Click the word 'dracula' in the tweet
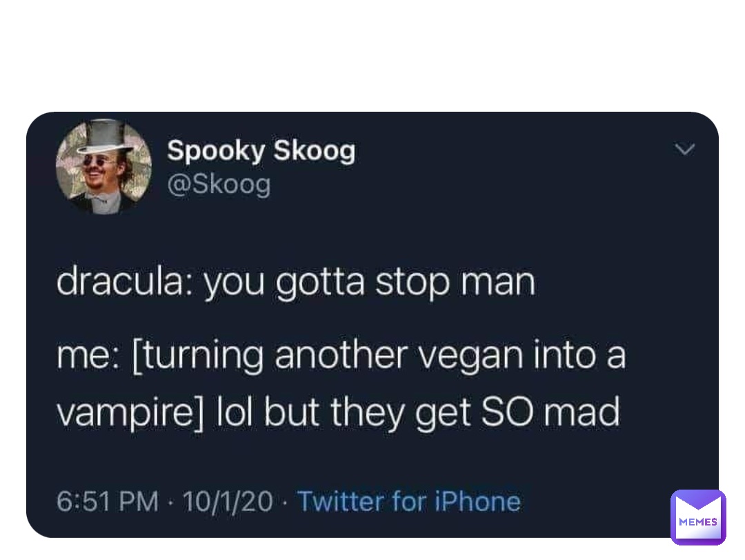Viewport: 745px width, 560px height. tap(121, 282)
